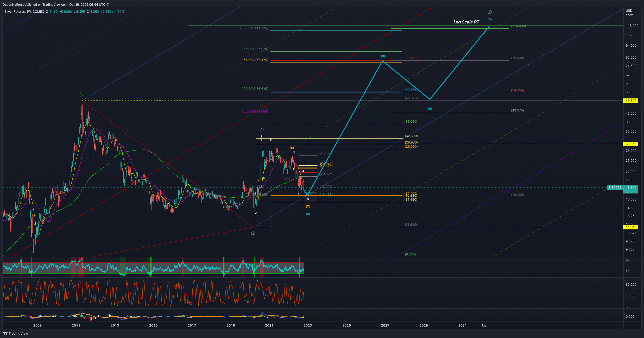
Task: Click the 2011 label on the time axis
Action: click(x=76, y=325)
